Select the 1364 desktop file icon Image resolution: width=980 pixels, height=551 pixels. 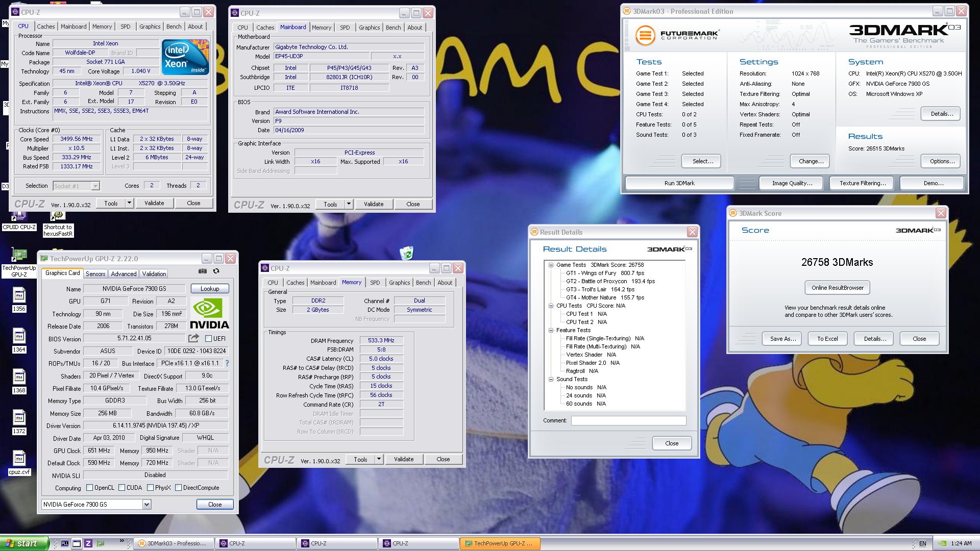tap(19, 340)
